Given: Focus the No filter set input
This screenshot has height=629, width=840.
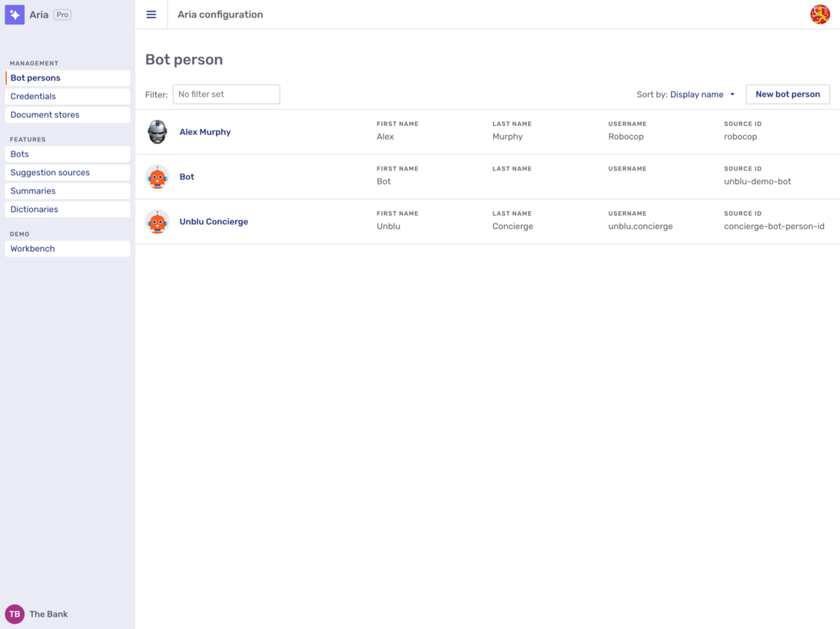Looking at the screenshot, I should (226, 94).
